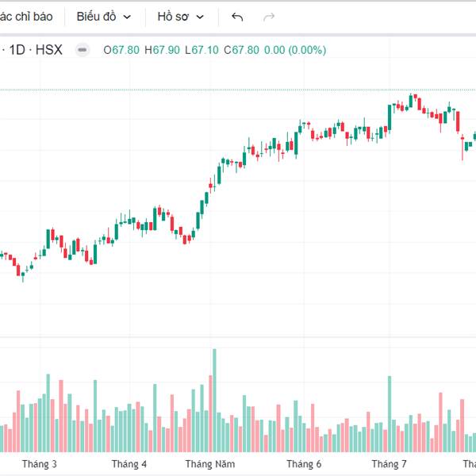This screenshot has width=476, height=476.
Task: Click the 1D · HSX symbol label
Action: pyautogui.click(x=36, y=50)
